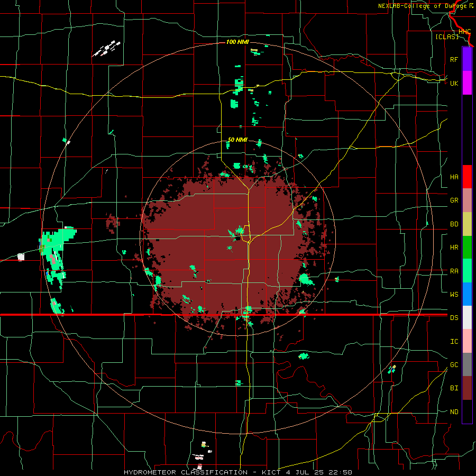This screenshot has height=476, width=476.
Task: Select the gray GC legend swatch
Action: (x=467, y=364)
